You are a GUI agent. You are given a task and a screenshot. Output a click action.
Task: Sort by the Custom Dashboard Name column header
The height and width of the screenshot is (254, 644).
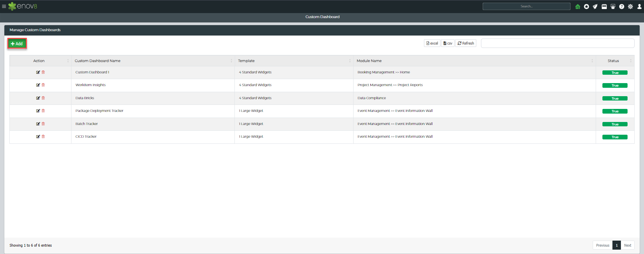[153, 61]
